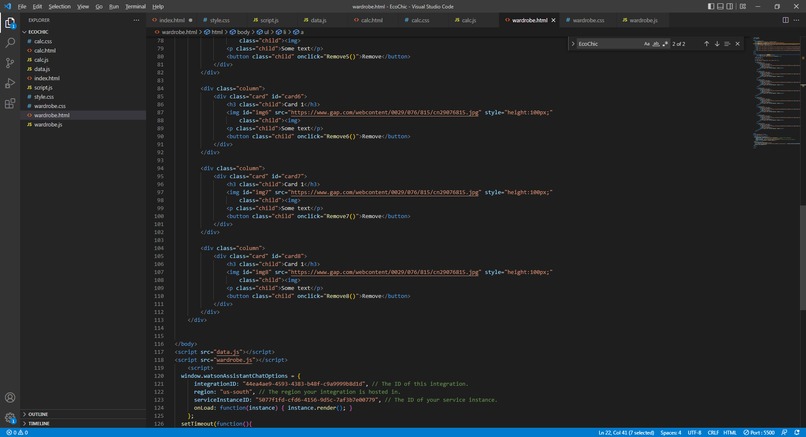Close the find widget
This screenshot has height=437, width=806.
pos(738,44)
